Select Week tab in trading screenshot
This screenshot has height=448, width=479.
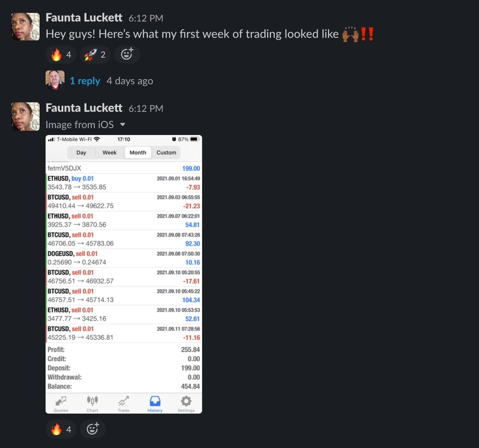pyautogui.click(x=109, y=152)
